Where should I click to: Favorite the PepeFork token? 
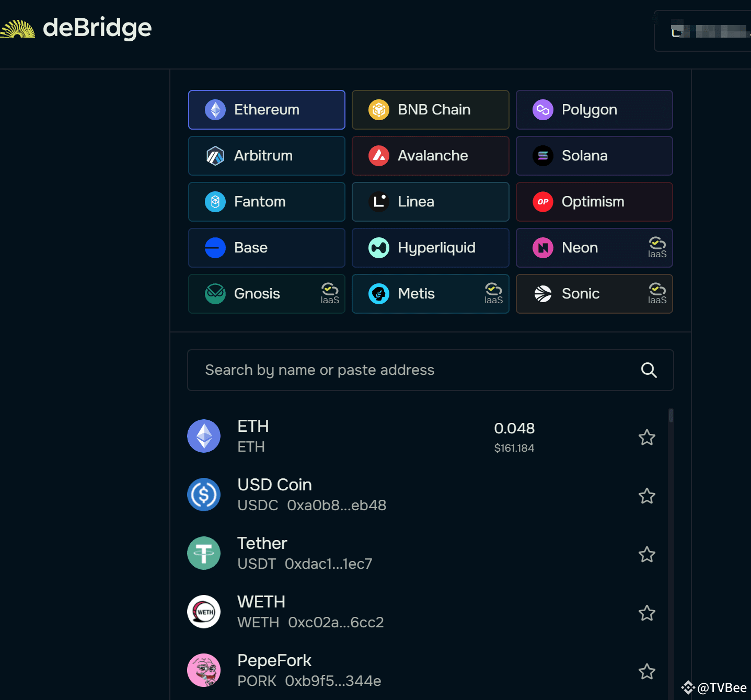pos(646,672)
